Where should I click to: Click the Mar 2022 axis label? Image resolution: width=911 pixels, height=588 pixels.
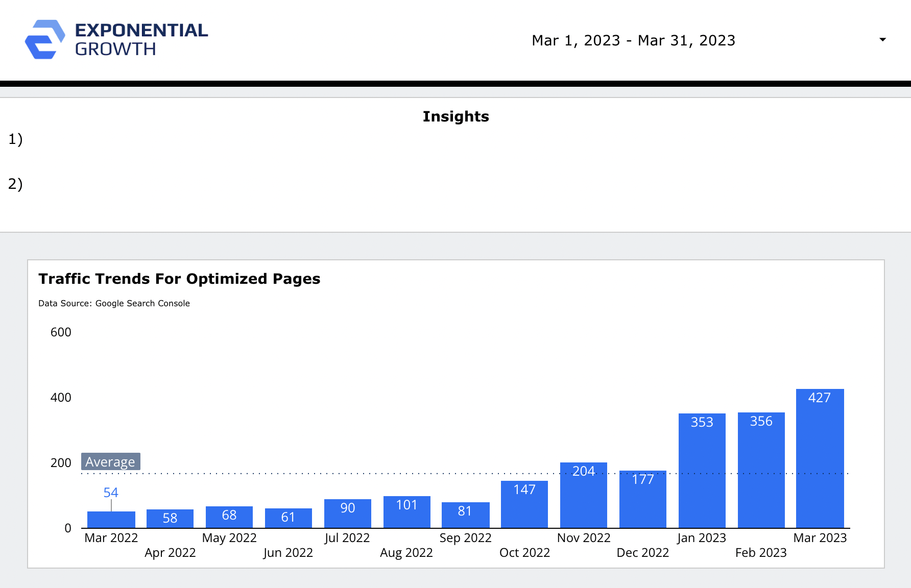tap(110, 537)
